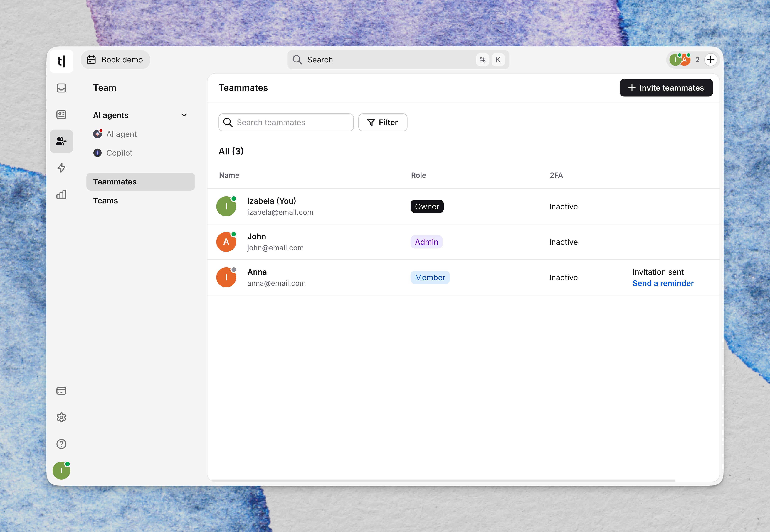Screen dimensions: 770x532
Task: Open the AI agent item
Action: pos(115,134)
